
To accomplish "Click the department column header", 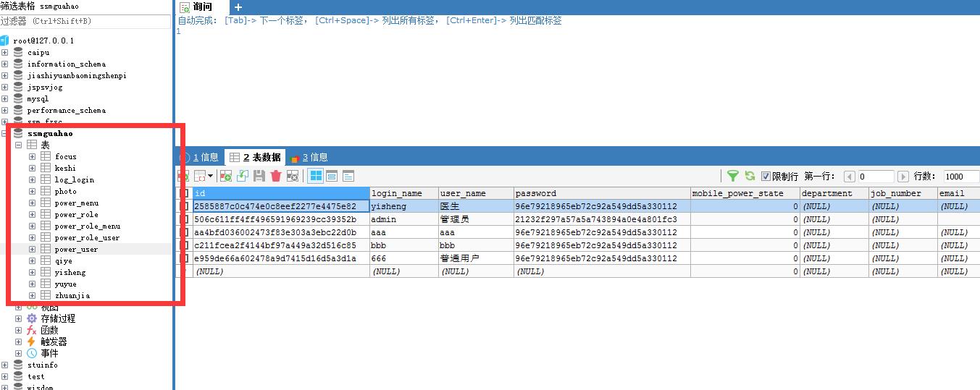I will pos(834,193).
